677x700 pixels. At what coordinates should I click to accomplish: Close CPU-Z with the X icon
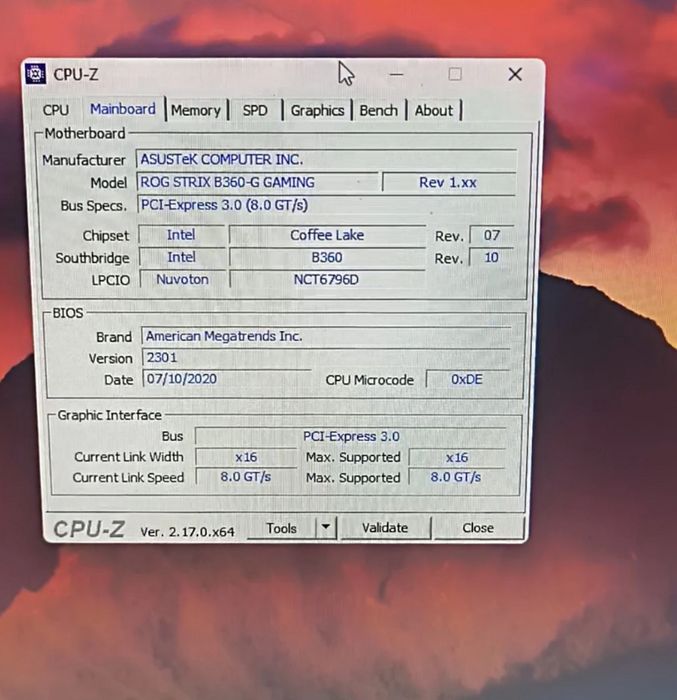click(x=515, y=74)
